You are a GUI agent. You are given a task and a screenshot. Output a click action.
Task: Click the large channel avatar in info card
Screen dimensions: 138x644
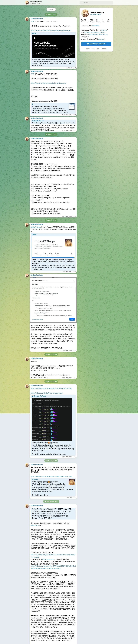tap(85, 13)
